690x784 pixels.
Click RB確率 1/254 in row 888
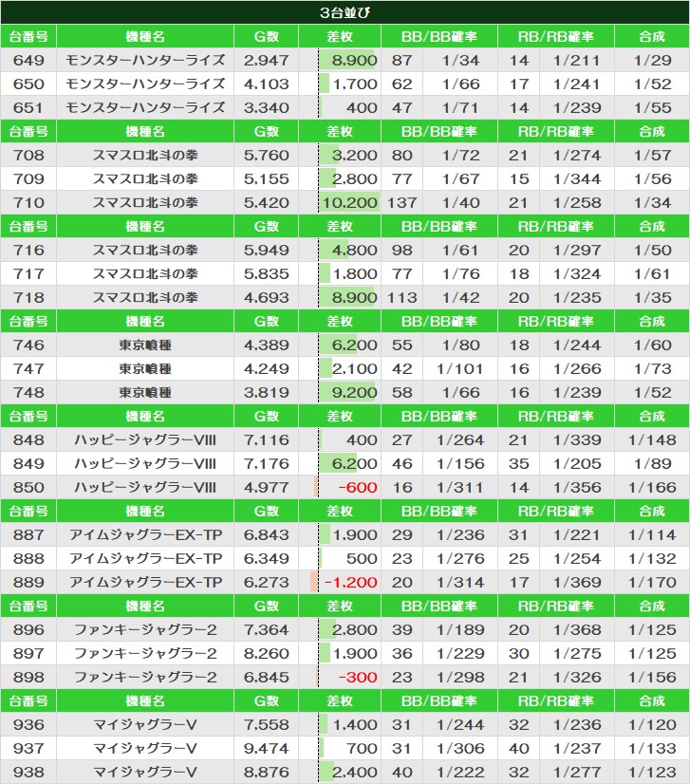[x=576, y=559]
